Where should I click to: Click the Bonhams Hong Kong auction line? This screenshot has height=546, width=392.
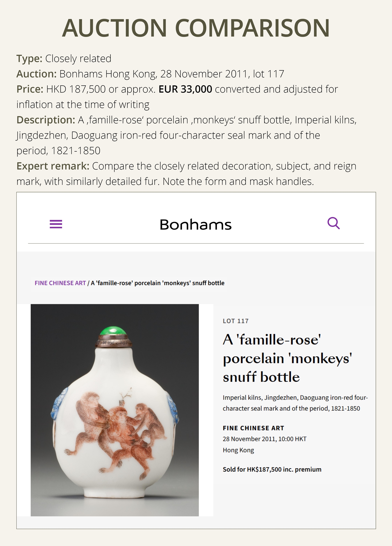click(x=150, y=74)
